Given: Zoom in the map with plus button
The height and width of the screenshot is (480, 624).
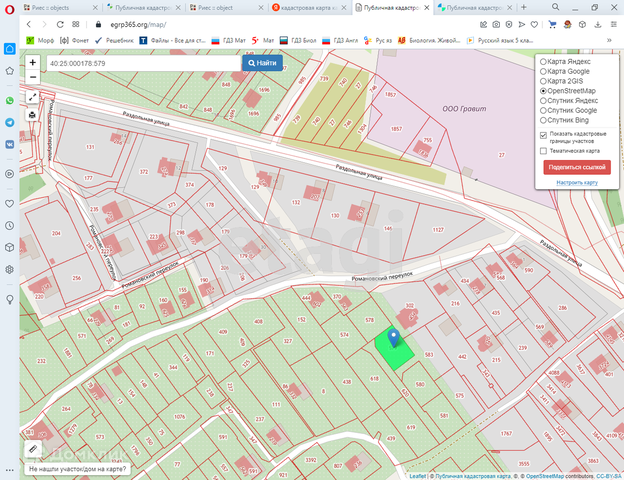Looking at the screenshot, I should click(x=33, y=62).
